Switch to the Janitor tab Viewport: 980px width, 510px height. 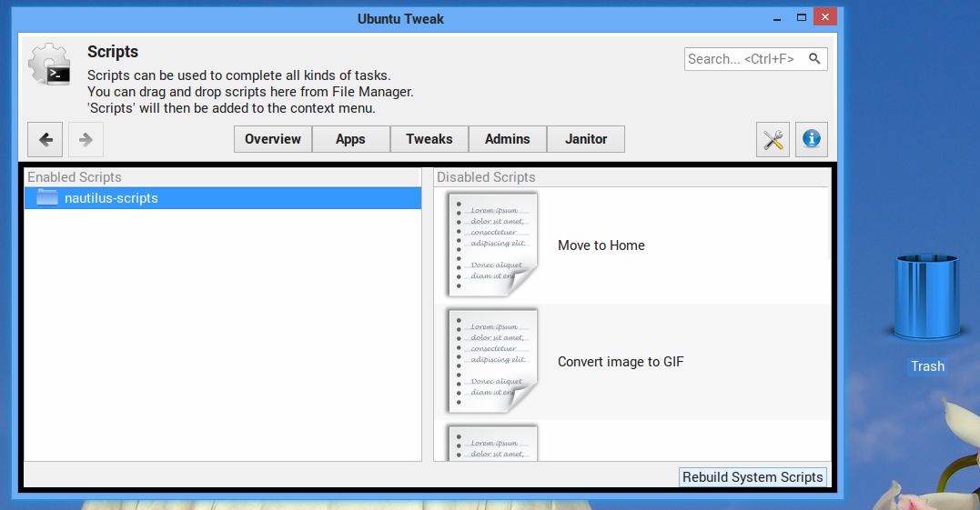point(586,139)
